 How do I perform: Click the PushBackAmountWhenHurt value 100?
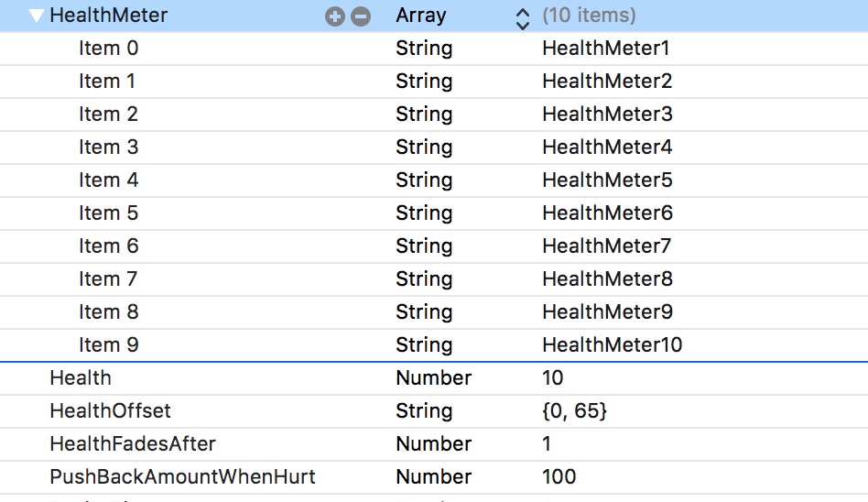[x=559, y=477]
